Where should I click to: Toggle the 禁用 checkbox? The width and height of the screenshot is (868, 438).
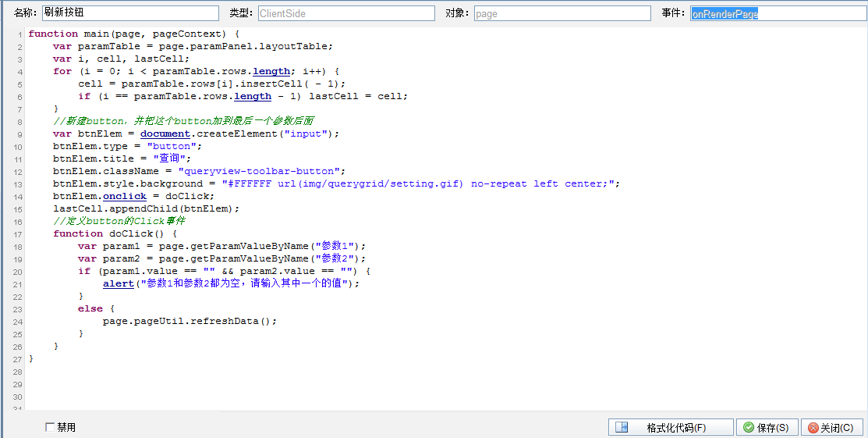point(51,427)
